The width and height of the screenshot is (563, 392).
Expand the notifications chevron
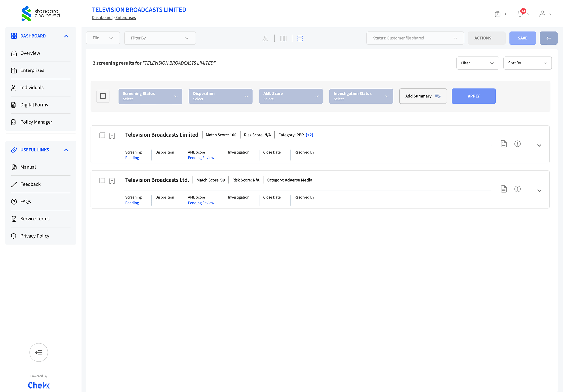(x=528, y=14)
